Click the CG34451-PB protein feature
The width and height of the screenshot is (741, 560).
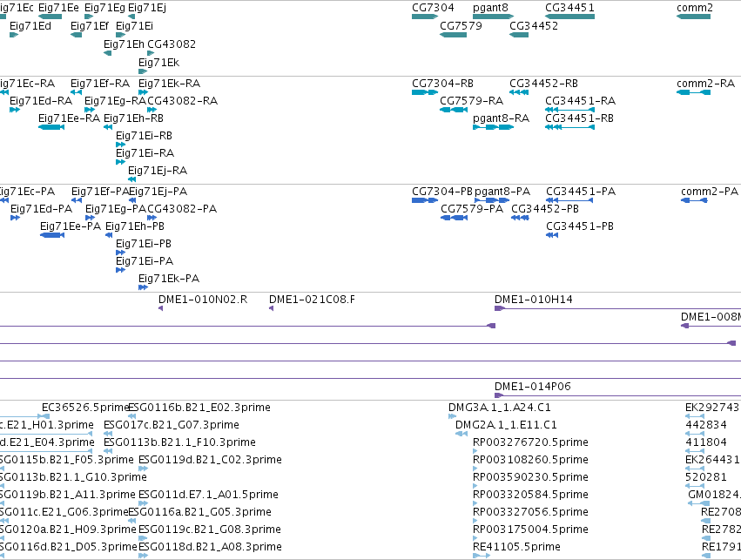click(552, 235)
